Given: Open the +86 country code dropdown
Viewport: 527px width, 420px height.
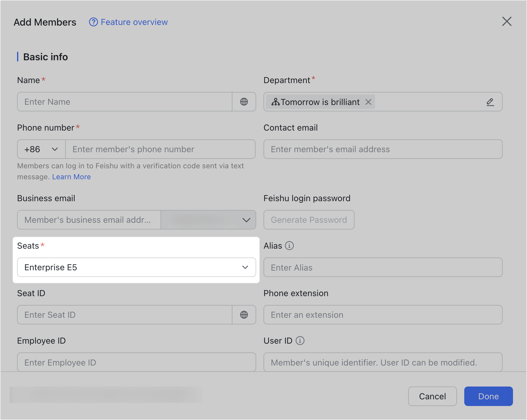Looking at the screenshot, I should pos(41,149).
